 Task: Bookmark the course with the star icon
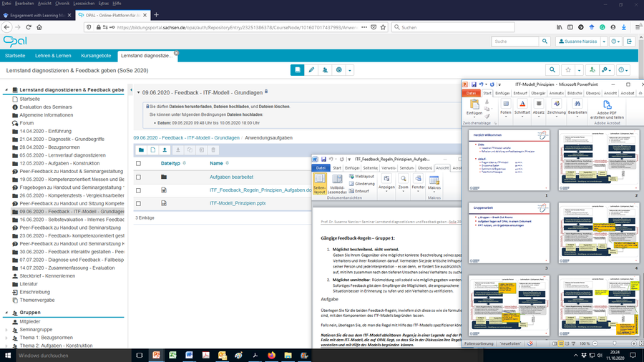[x=568, y=70]
